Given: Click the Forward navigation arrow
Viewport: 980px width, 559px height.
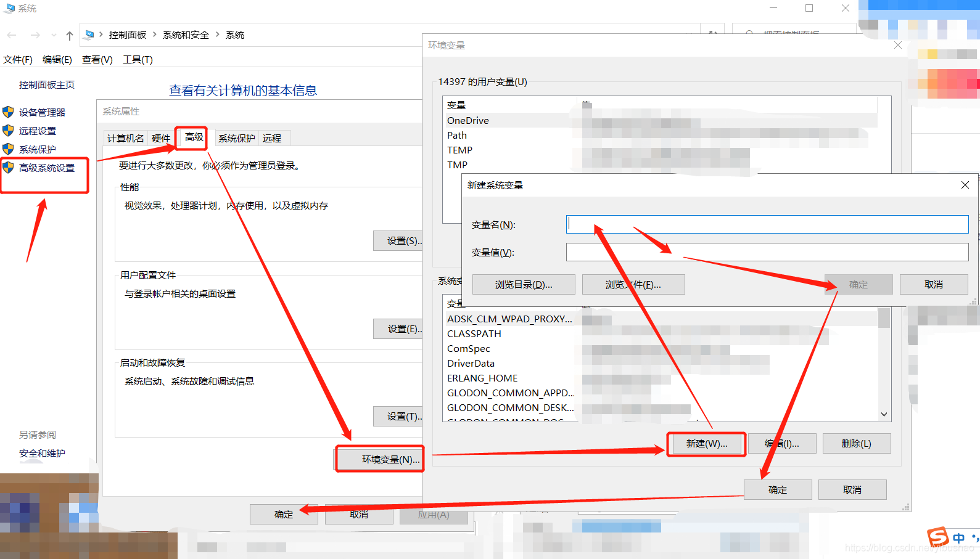Looking at the screenshot, I should click(35, 35).
